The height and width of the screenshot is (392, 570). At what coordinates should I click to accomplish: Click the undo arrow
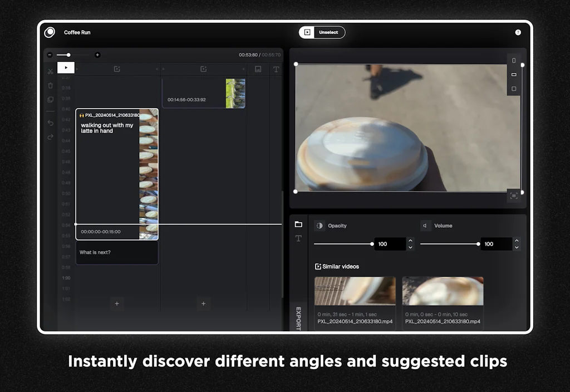tap(50, 122)
